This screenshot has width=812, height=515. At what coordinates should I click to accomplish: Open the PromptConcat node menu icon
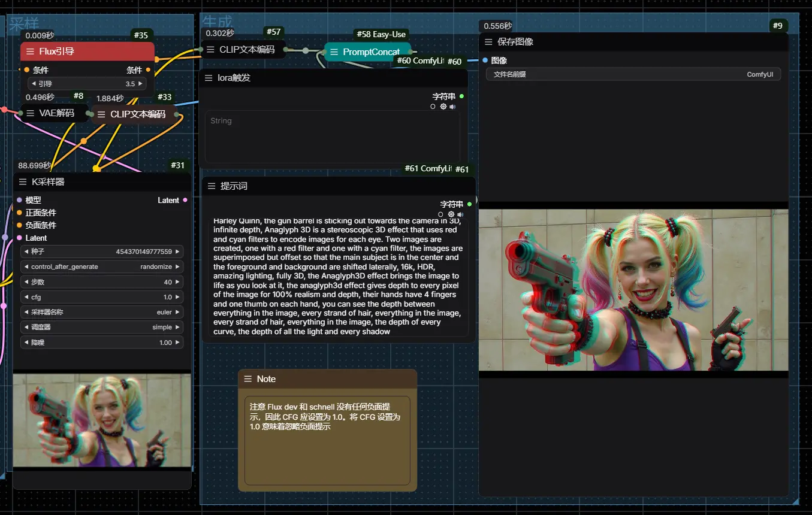[x=334, y=52]
